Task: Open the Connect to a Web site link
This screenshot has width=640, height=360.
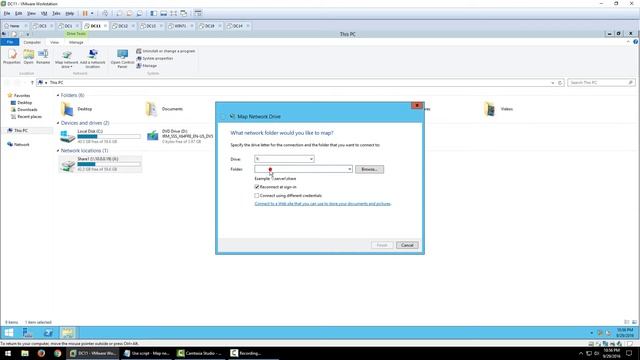Action: point(322,204)
